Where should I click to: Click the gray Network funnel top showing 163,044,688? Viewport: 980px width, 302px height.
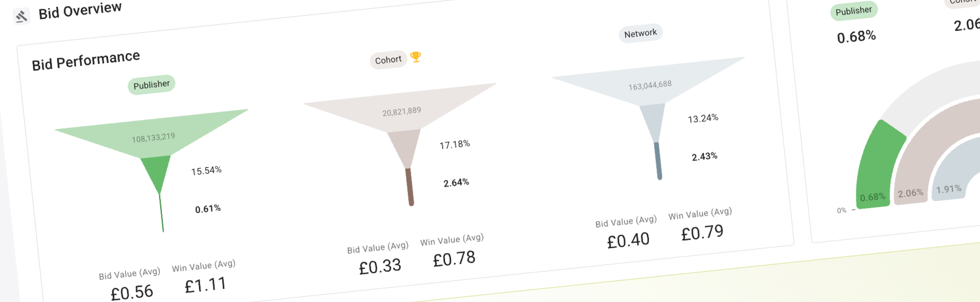tap(649, 83)
